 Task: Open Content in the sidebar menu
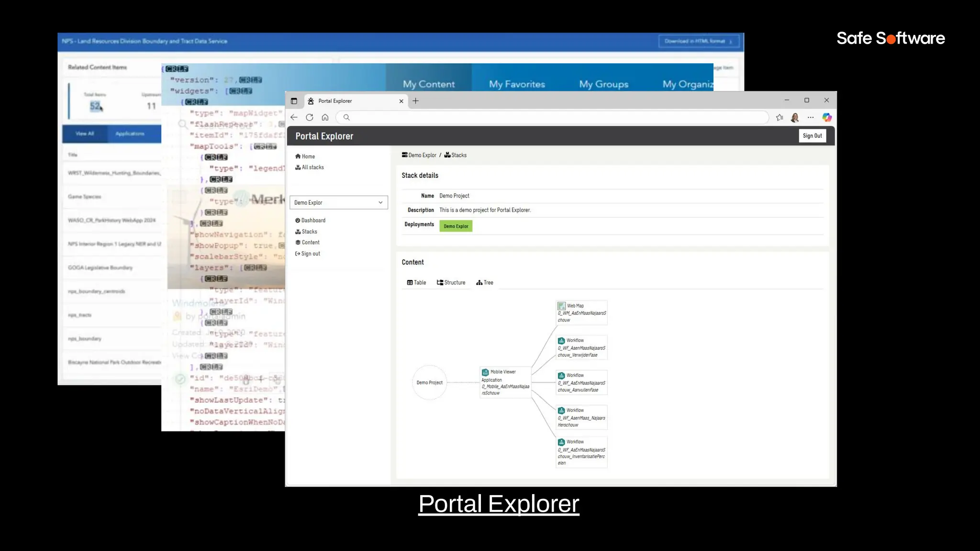pyautogui.click(x=307, y=242)
